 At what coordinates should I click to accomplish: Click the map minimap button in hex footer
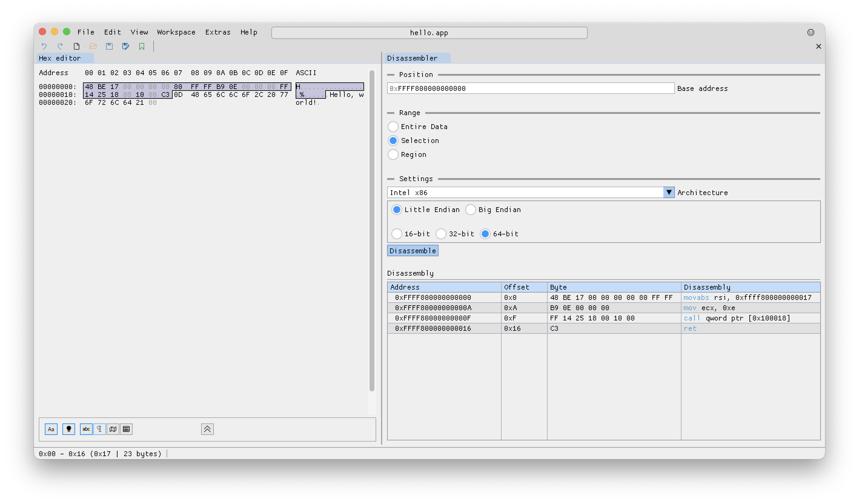pyautogui.click(x=113, y=429)
